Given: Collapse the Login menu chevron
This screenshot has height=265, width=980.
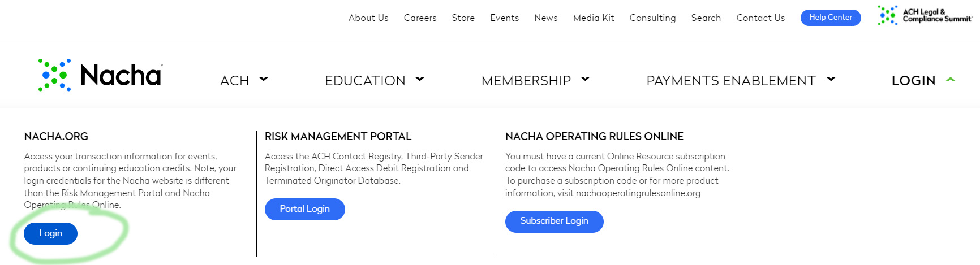Looking at the screenshot, I should click(951, 80).
